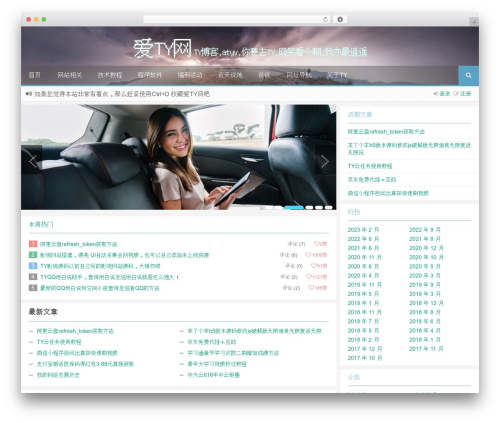This screenshot has width=500, height=423.
Task: Open TY云任务使用教程 in 最新文章 list
Action: (x=59, y=342)
